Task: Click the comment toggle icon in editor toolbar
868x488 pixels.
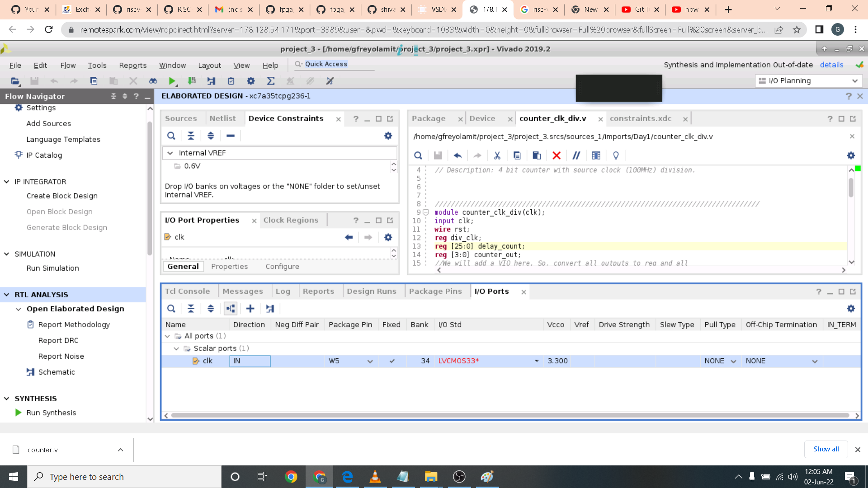Action: [x=576, y=155]
